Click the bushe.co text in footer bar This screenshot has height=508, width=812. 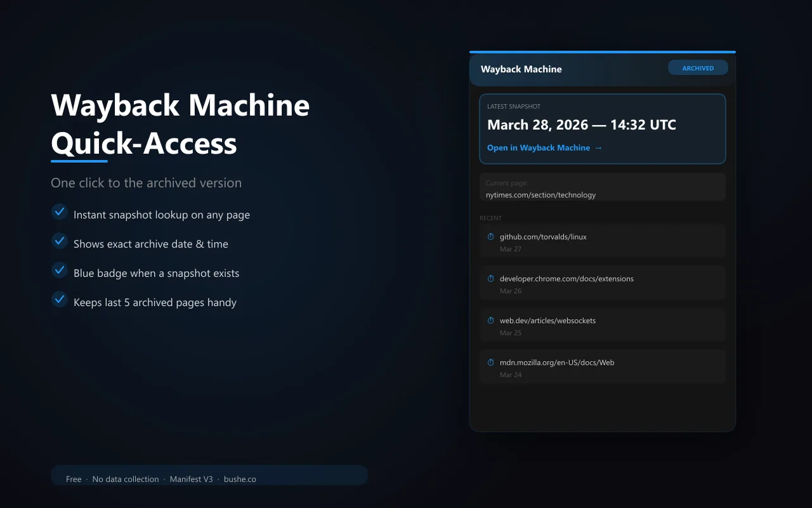coord(240,479)
